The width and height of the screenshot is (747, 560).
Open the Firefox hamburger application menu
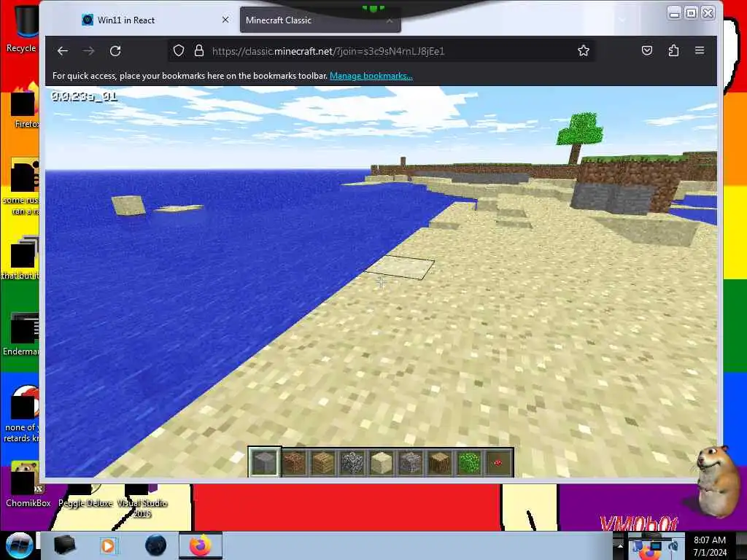pos(700,50)
